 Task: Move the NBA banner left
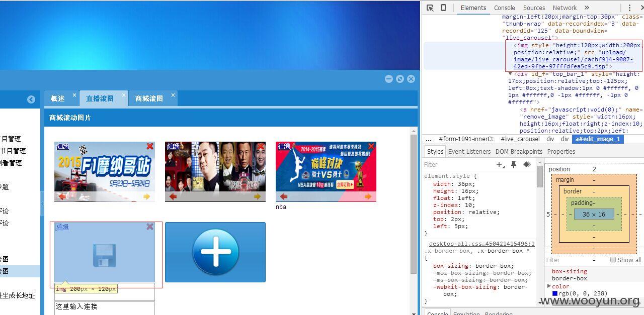[x=284, y=196]
